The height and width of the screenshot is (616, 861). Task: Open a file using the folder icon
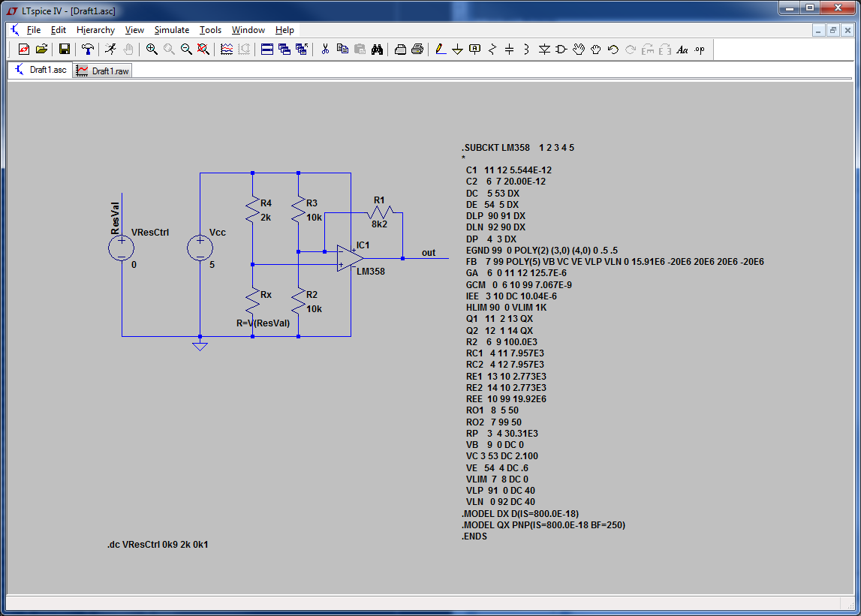pyautogui.click(x=41, y=50)
